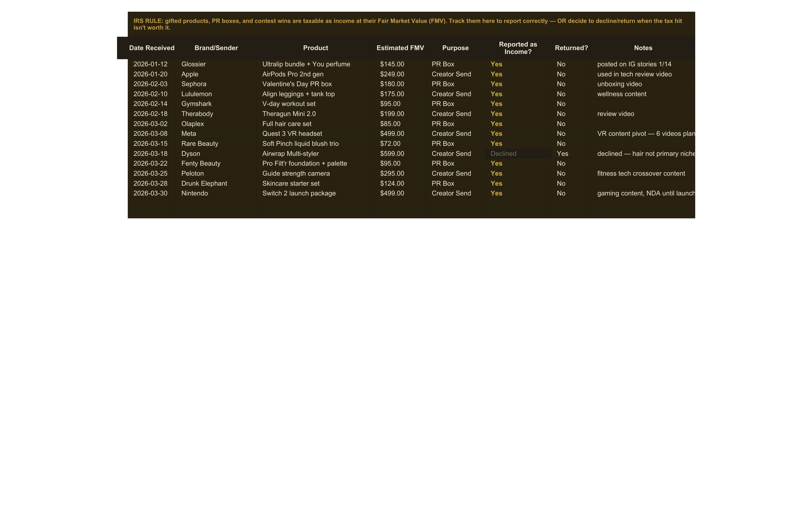The width and height of the screenshot is (812, 525).
Task: Select 'Quest 3 VR headset' cell
Action: pyautogui.click(x=315, y=134)
